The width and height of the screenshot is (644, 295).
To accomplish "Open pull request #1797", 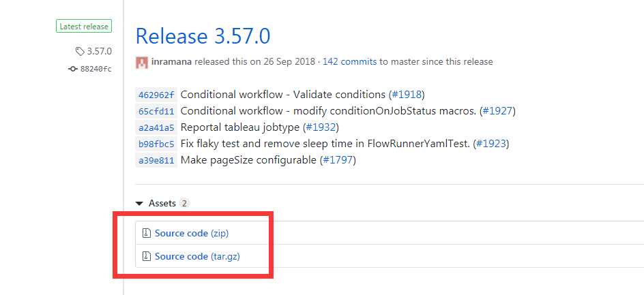I will coord(337,160).
